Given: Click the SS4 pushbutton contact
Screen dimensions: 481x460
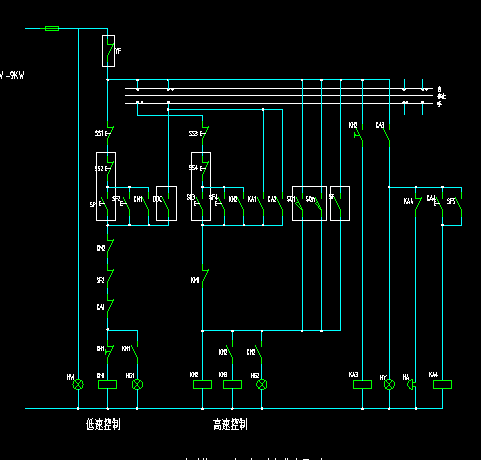Looking at the screenshot, I should [x=205, y=168].
